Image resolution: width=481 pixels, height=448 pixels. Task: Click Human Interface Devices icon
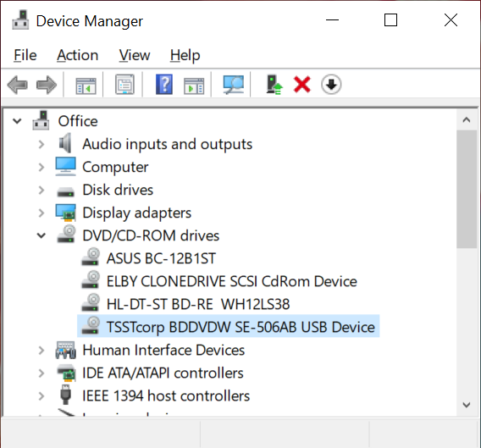(x=66, y=350)
